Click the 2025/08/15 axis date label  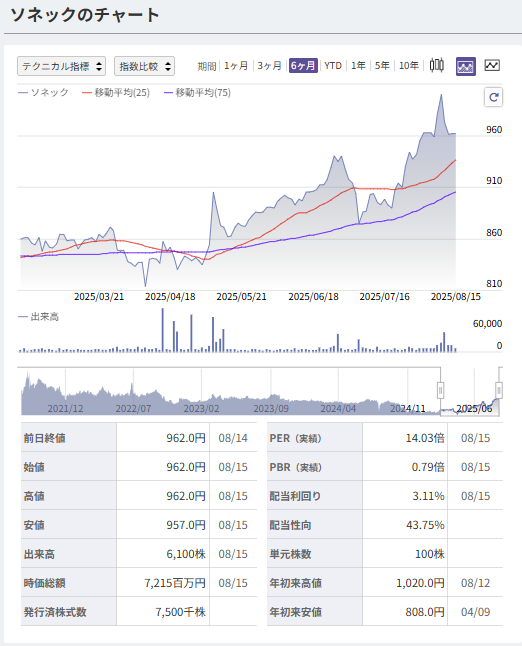coord(456,297)
